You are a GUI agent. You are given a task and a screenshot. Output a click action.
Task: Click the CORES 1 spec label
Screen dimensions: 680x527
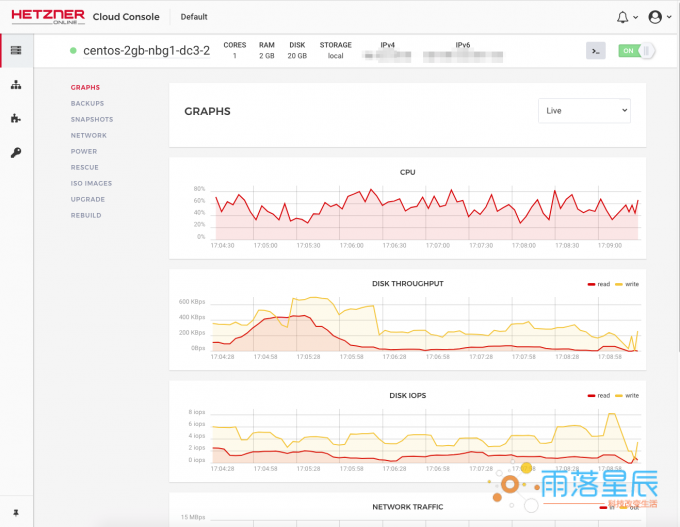(x=235, y=50)
